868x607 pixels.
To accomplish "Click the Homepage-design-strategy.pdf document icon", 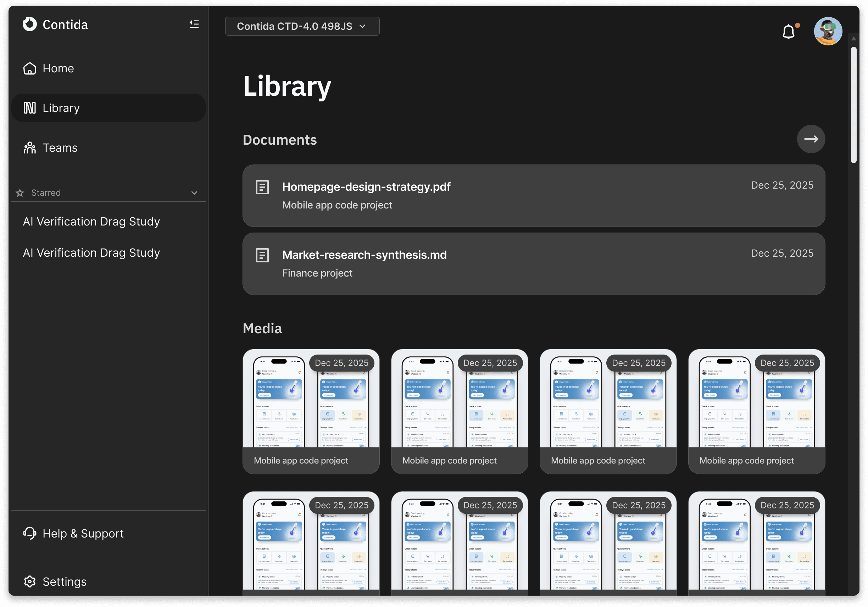I will [262, 187].
